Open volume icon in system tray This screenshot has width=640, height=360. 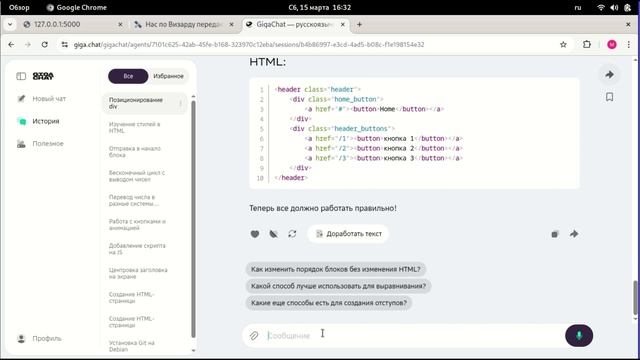tap(614, 7)
